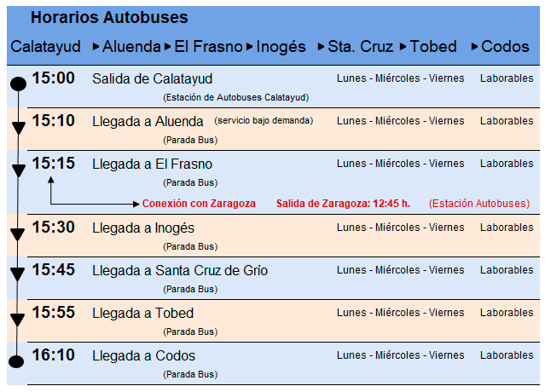Click the red Conexión con Zaragoza text
The image size is (545, 392).
click(x=199, y=205)
